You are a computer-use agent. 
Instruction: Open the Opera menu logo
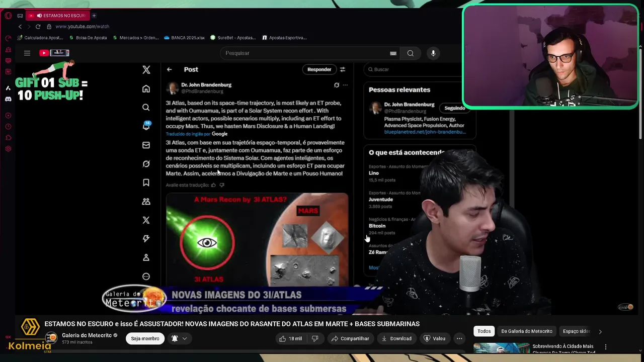[8, 16]
